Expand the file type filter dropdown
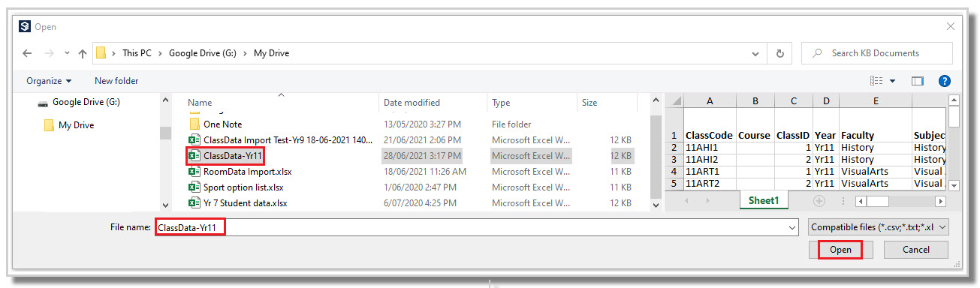The width and height of the screenshot is (980, 288). (x=879, y=226)
